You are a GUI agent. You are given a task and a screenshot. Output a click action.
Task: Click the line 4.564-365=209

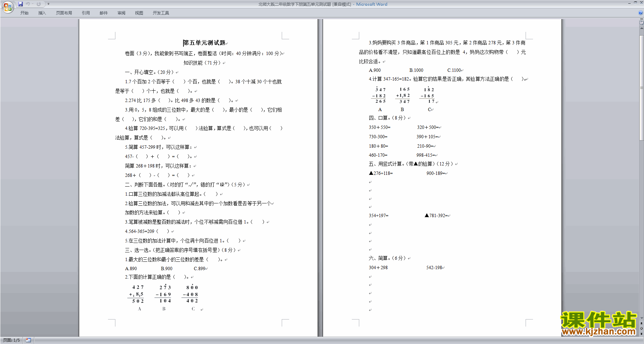pos(147,231)
